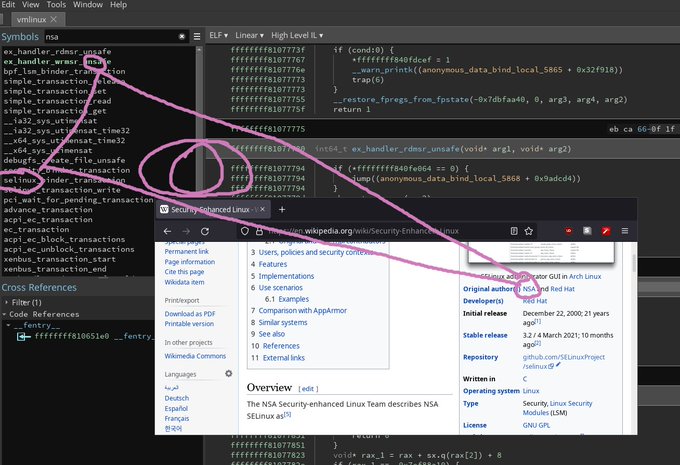Reload the Wikipedia page
The height and width of the screenshot is (465, 680).
pyautogui.click(x=205, y=231)
